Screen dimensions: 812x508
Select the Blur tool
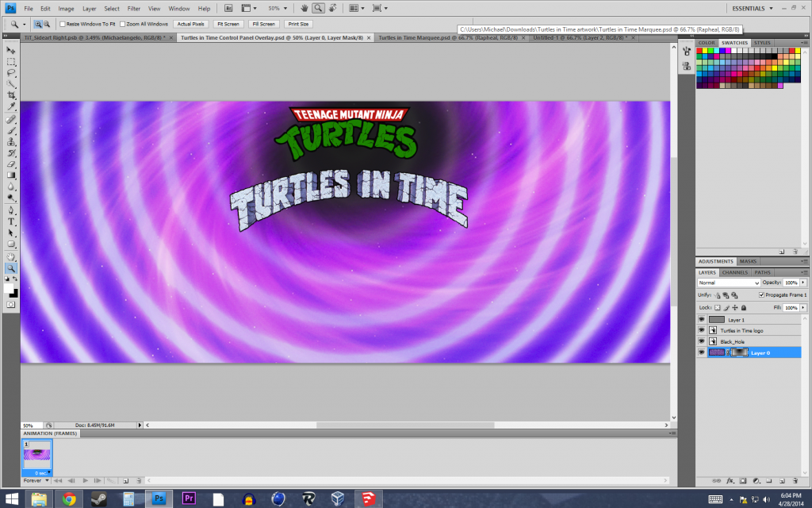pyautogui.click(x=11, y=187)
